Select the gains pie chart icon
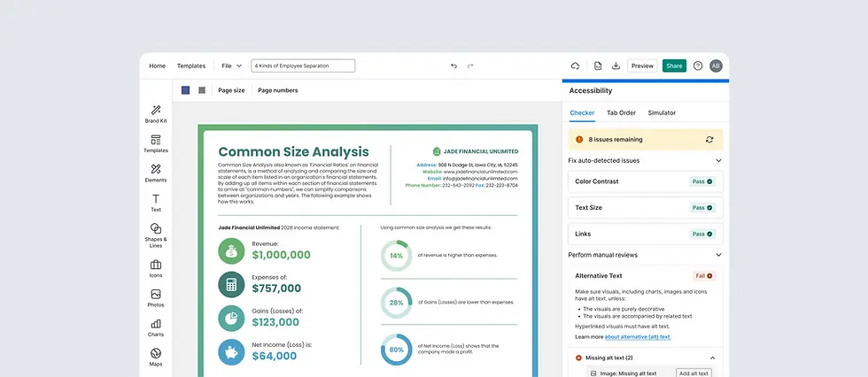 click(x=231, y=319)
